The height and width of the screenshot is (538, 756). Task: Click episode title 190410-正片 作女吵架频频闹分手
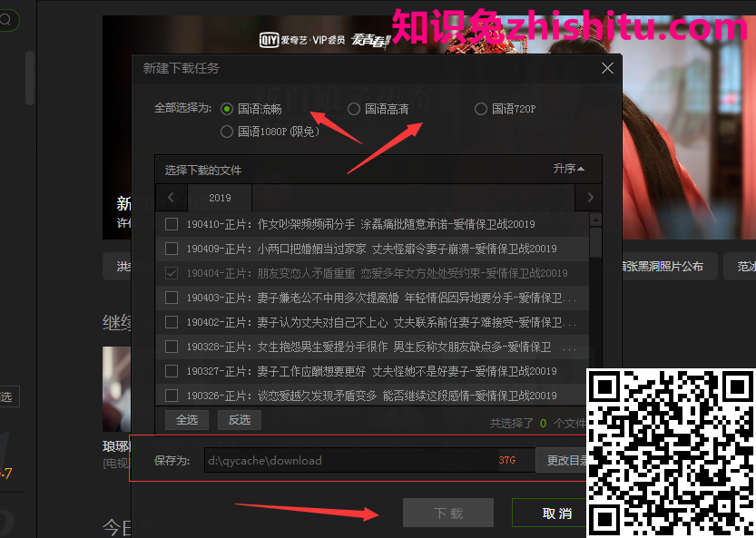click(x=360, y=224)
